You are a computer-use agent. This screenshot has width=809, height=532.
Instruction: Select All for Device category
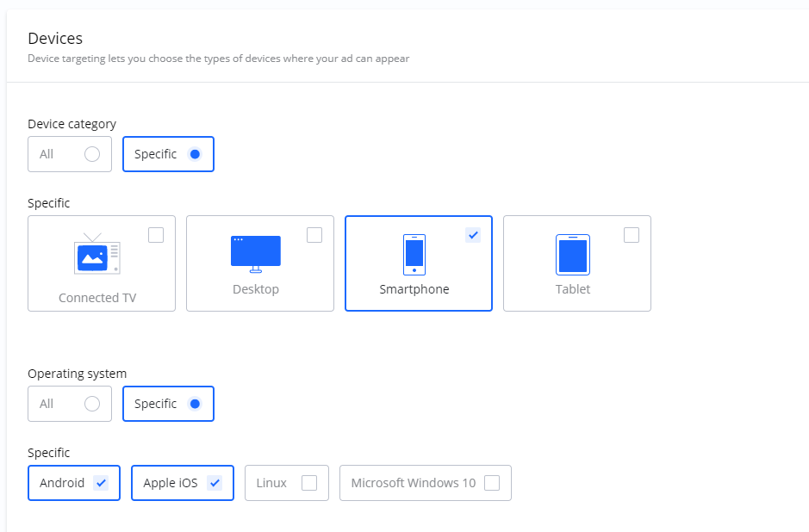[x=92, y=154]
